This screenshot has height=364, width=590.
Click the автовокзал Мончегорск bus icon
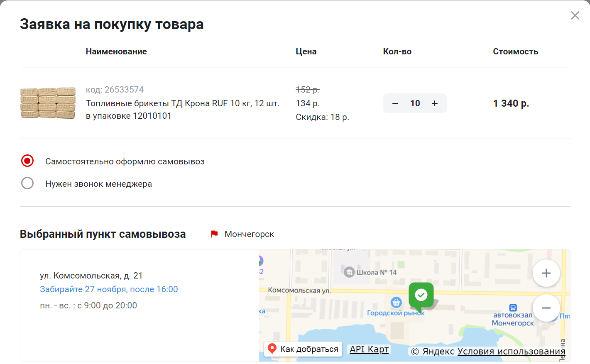(513, 308)
